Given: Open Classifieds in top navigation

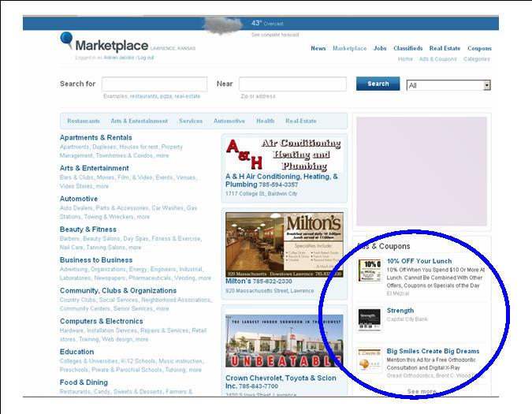Looking at the screenshot, I should pyautogui.click(x=407, y=48).
